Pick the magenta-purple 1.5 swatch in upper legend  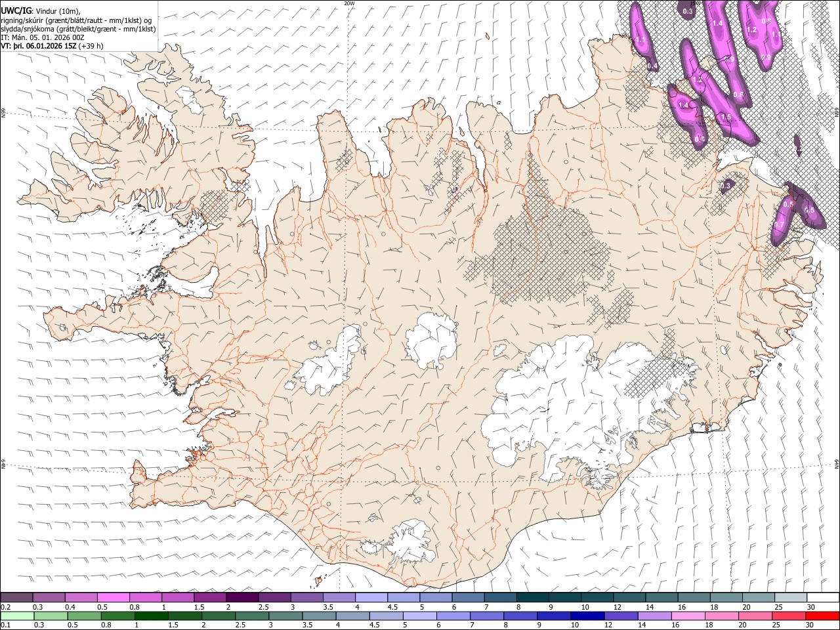[x=210, y=597]
